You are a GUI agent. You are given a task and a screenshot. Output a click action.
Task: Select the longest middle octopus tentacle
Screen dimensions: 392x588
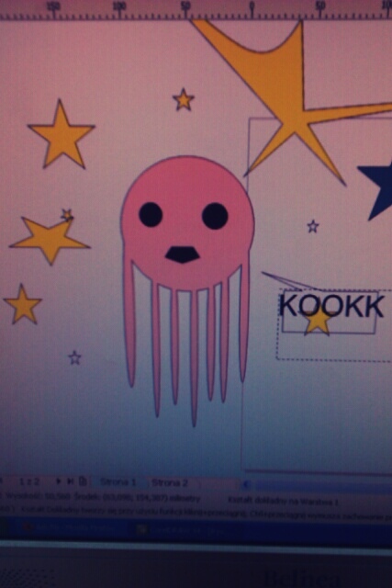pyautogui.click(x=194, y=358)
